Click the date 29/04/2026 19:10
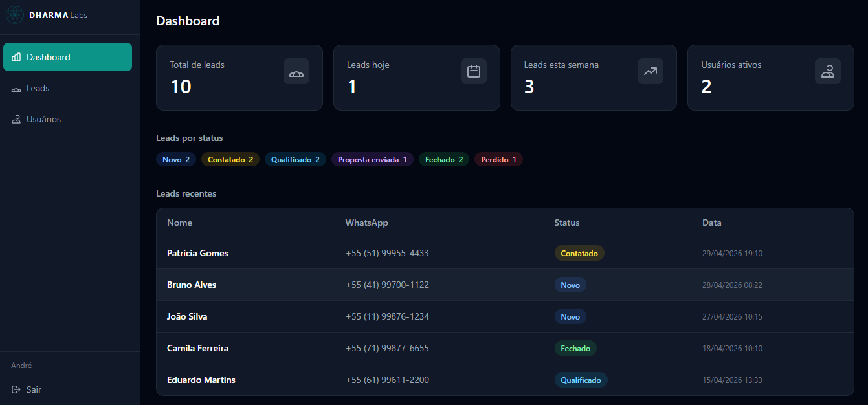The image size is (868, 405). pos(732,253)
